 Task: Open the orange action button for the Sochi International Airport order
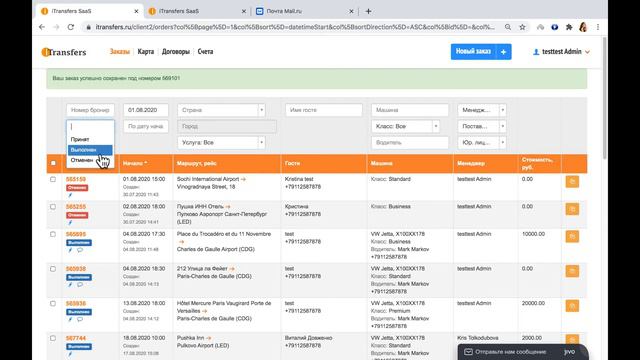(x=572, y=182)
